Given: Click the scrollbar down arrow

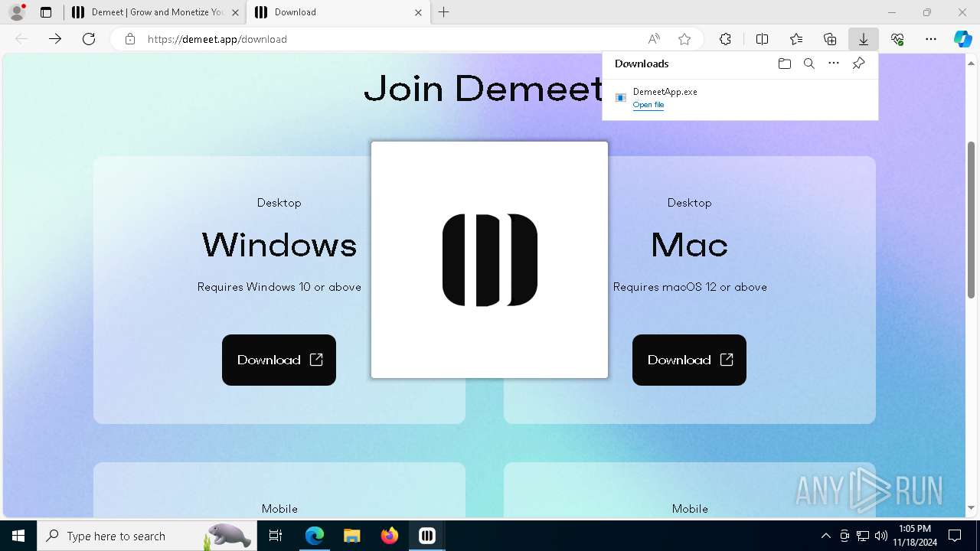Looking at the screenshot, I should pyautogui.click(x=972, y=508).
